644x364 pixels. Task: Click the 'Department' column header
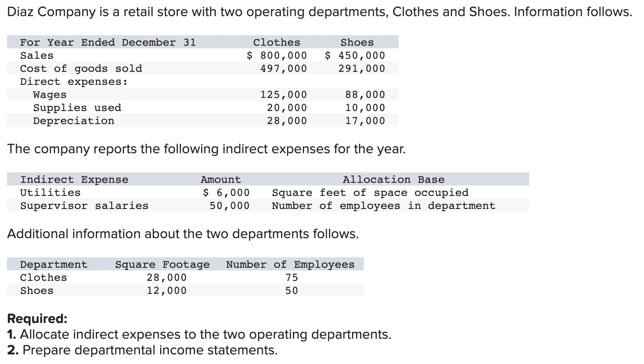pos(54,264)
